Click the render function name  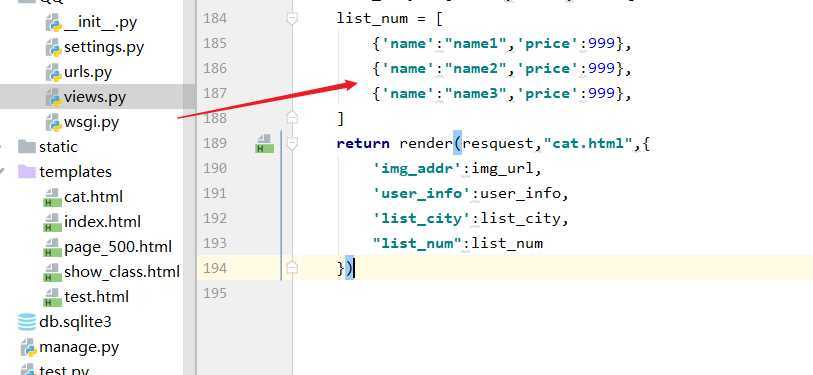(x=426, y=144)
